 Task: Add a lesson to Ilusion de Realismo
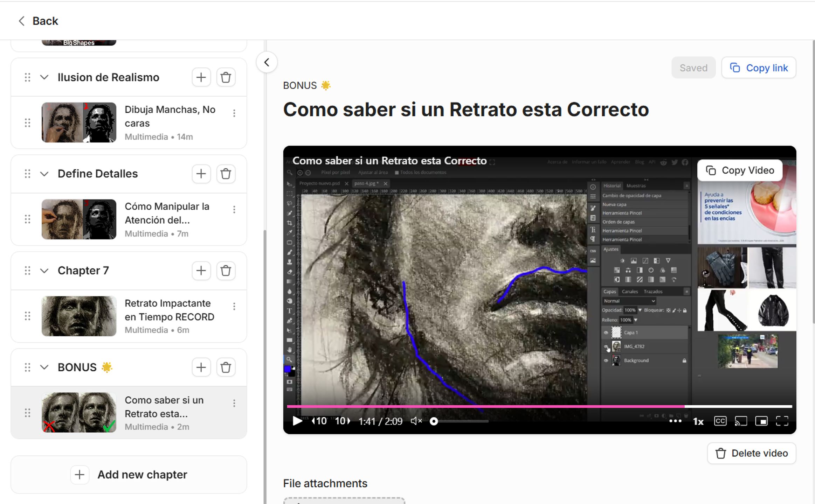(201, 77)
